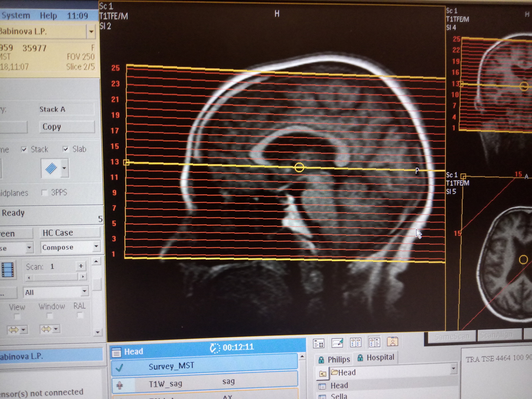Click the patient clipboard toolbar icon
532x399 pixels.
tap(393, 341)
